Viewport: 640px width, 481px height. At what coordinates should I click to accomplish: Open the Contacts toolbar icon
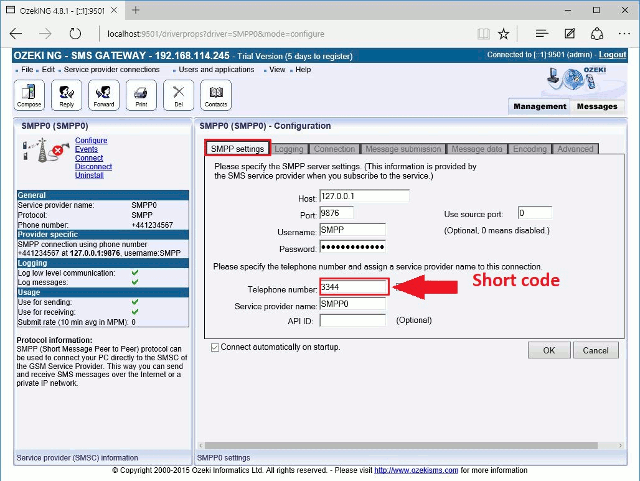[x=216, y=95]
